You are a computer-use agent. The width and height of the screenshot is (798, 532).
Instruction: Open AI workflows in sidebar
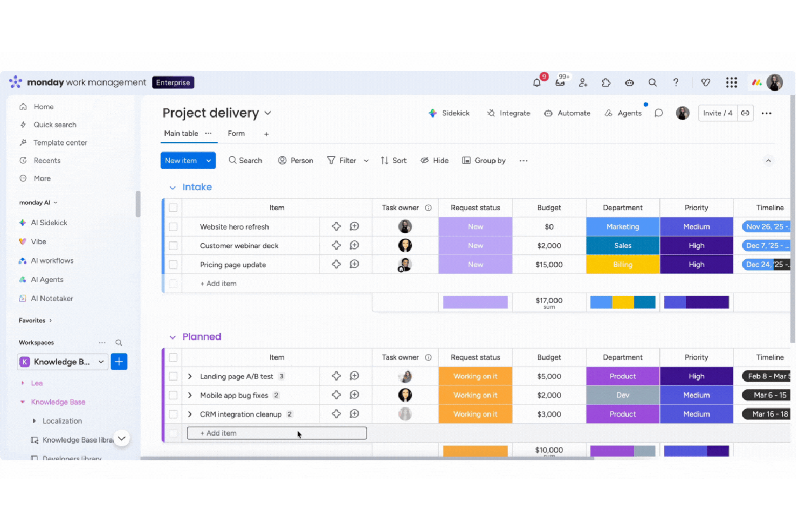click(x=52, y=260)
